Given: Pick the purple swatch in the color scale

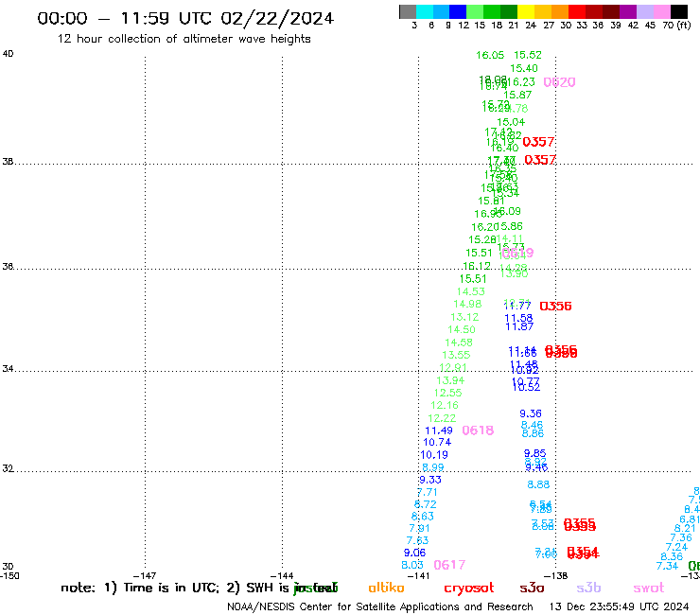Looking at the screenshot, I should click(x=628, y=11).
